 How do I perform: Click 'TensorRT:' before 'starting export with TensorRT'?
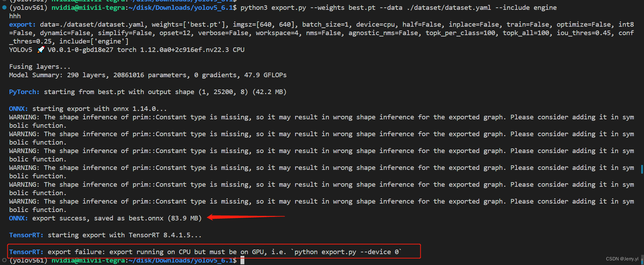26,235
